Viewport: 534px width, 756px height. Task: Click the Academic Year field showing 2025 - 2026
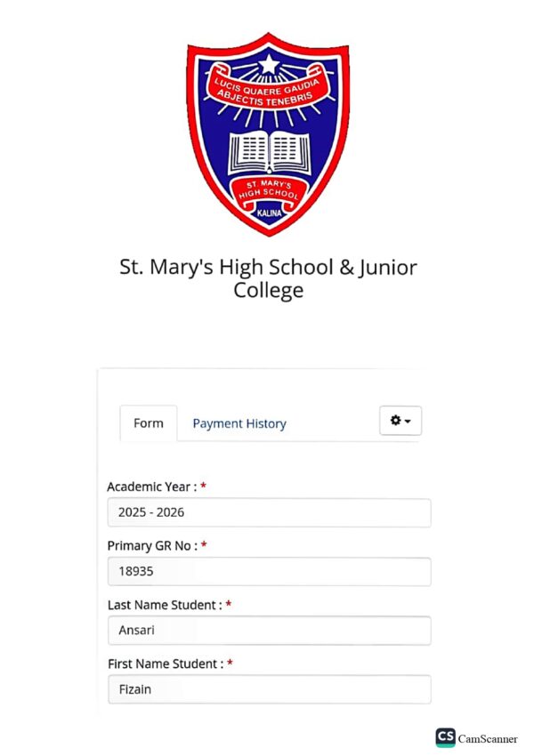tap(269, 512)
